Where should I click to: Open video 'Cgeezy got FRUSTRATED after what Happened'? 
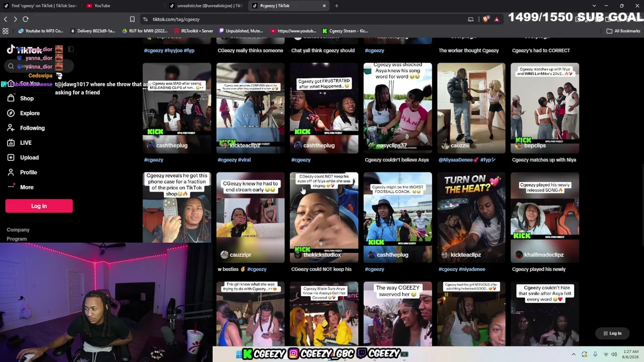324,108
